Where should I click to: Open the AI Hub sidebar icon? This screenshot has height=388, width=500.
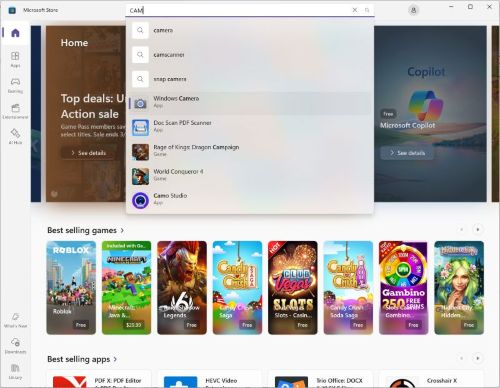click(15, 137)
